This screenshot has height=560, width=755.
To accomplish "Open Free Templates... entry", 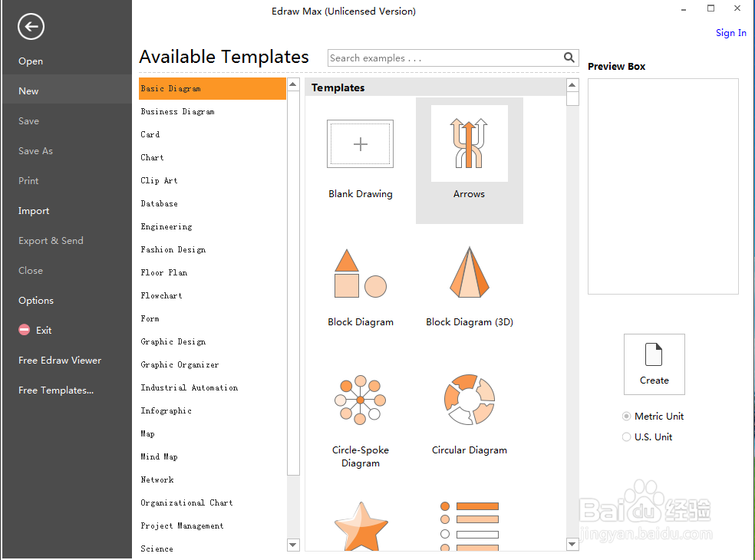I will point(56,390).
